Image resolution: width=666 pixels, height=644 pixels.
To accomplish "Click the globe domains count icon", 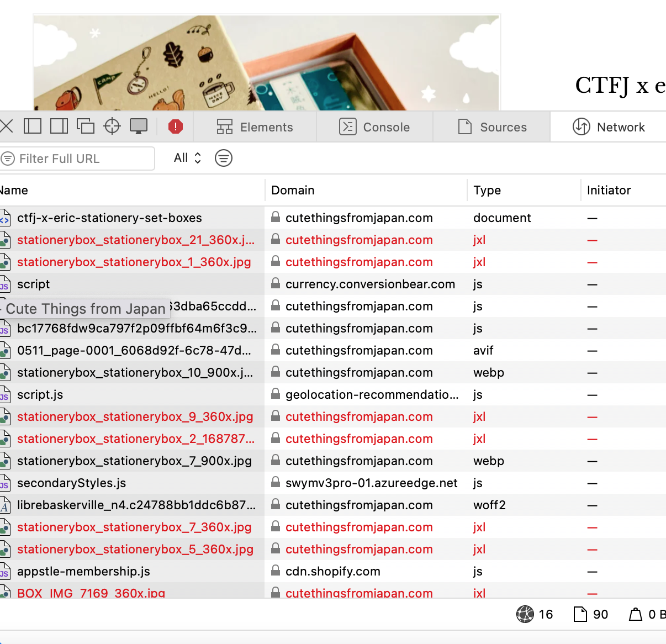I will click(x=525, y=614).
